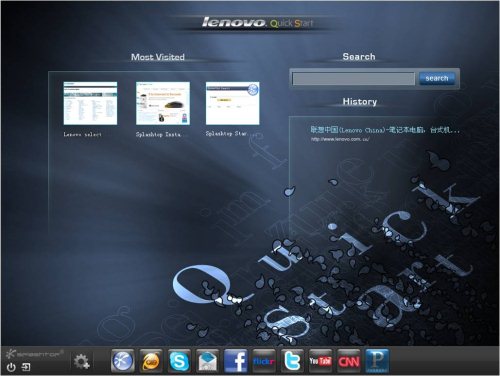Click the 'Lenovo select' caption text
Viewport: 500px width, 376px height.
click(x=83, y=134)
